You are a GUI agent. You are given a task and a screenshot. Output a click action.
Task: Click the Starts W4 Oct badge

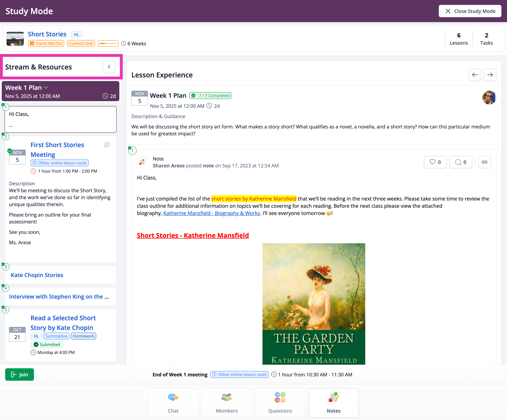(46, 43)
